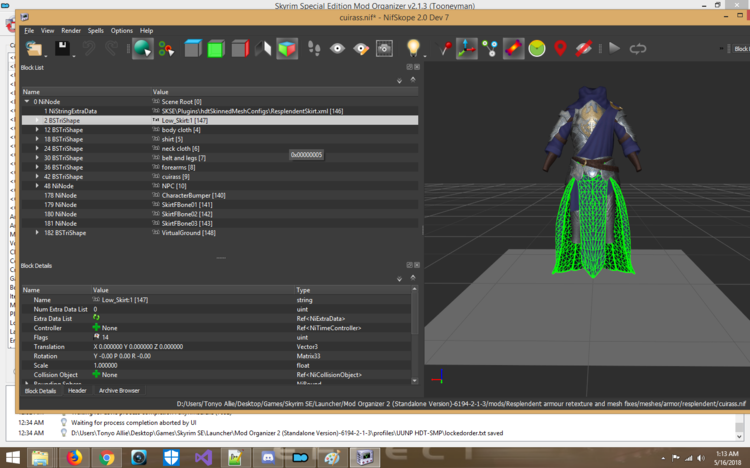
Task: Open the Load file icon
Action: click(x=34, y=48)
